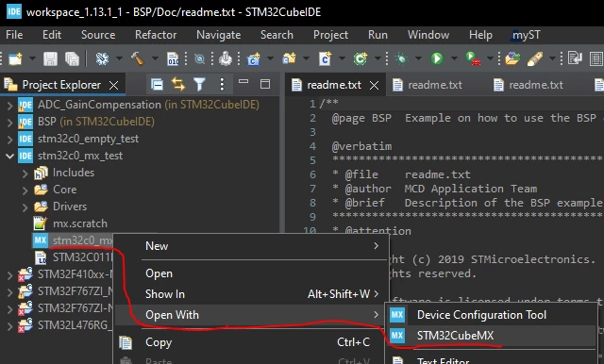Expand the BSP project node
Viewport: 604px width, 364px height.
(10, 122)
